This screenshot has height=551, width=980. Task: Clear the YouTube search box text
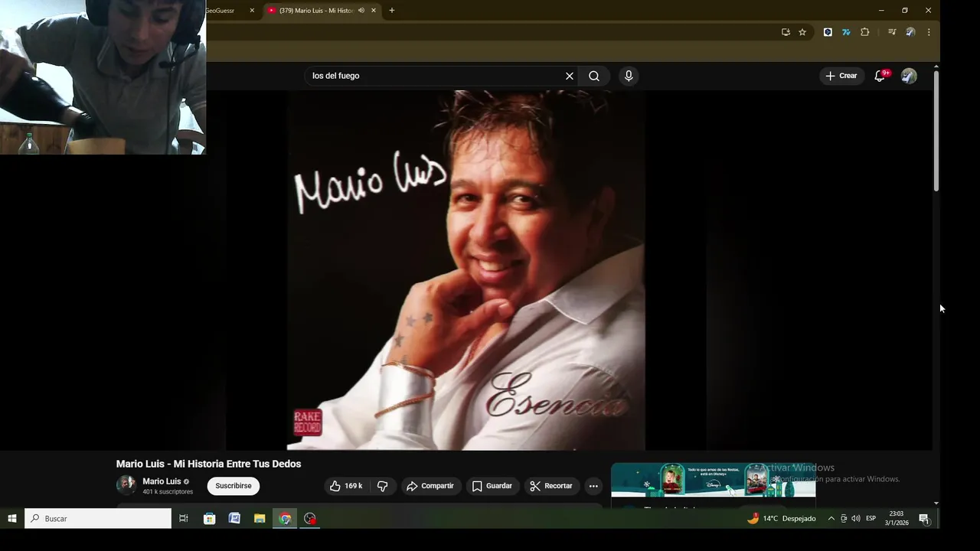[x=569, y=76]
